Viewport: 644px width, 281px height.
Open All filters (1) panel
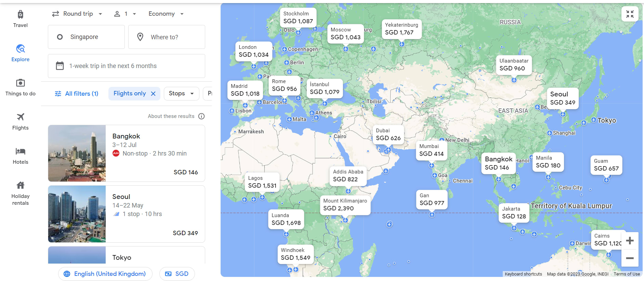click(77, 94)
